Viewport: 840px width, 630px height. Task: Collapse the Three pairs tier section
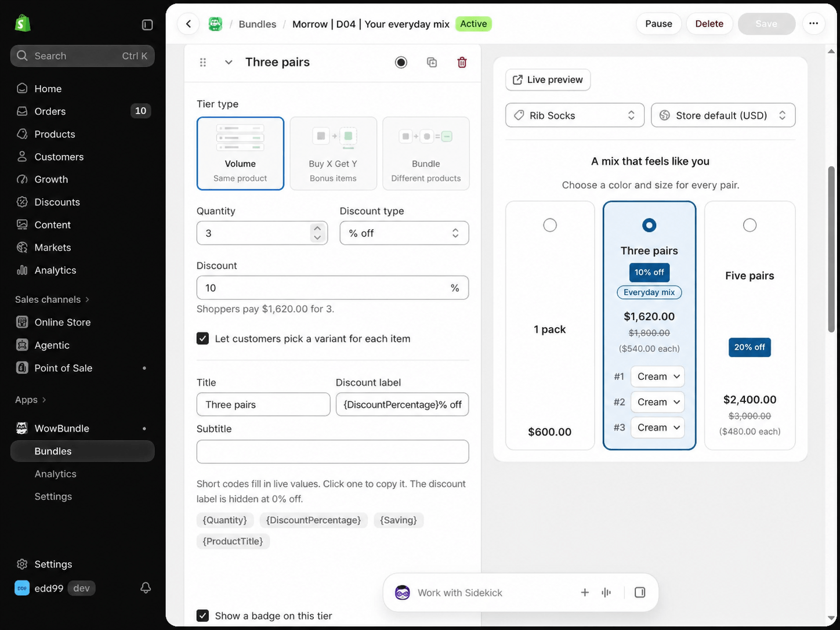tap(229, 62)
